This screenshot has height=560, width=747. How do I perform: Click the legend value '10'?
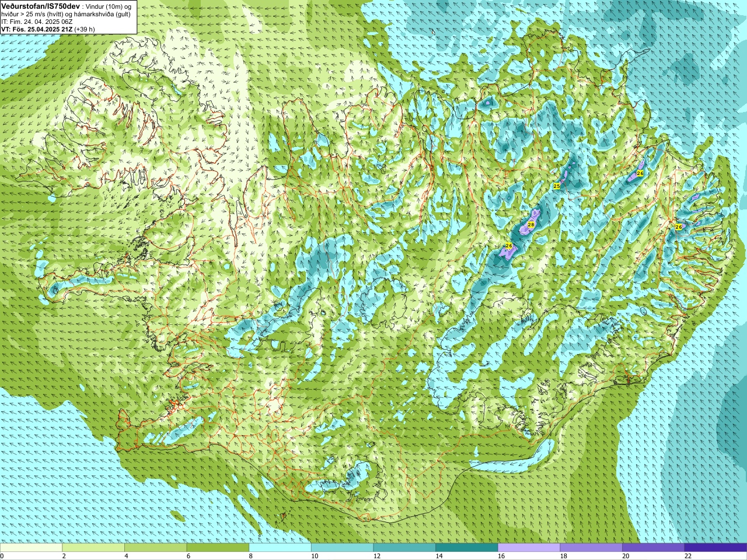[314, 556]
